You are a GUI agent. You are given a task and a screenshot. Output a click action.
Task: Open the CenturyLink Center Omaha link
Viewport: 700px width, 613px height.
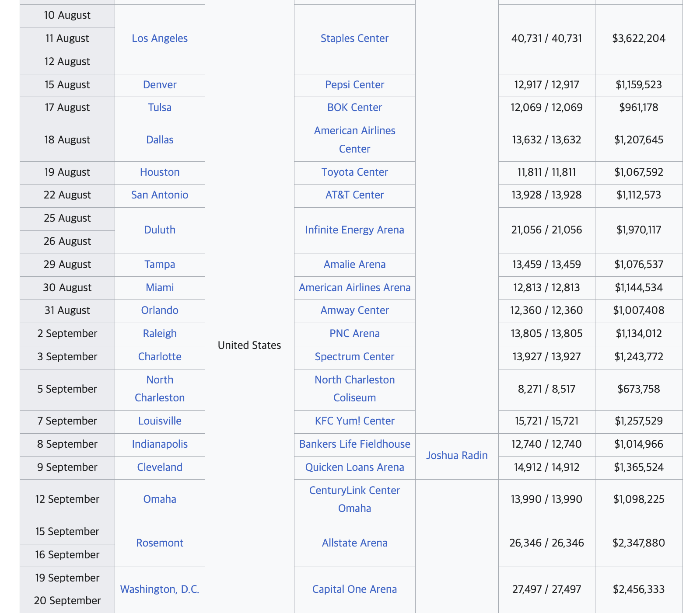[354, 499]
